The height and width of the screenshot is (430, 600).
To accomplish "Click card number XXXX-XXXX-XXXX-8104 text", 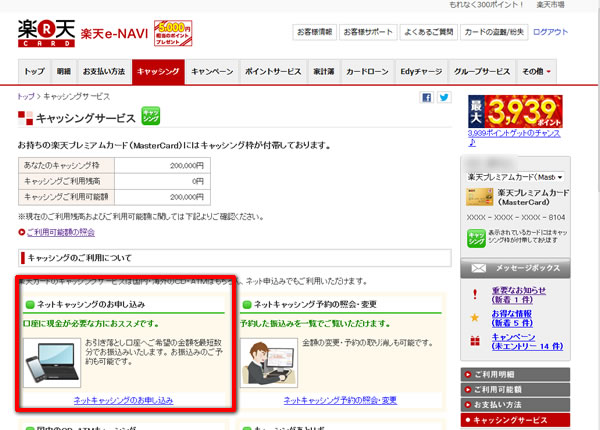I will (x=516, y=217).
